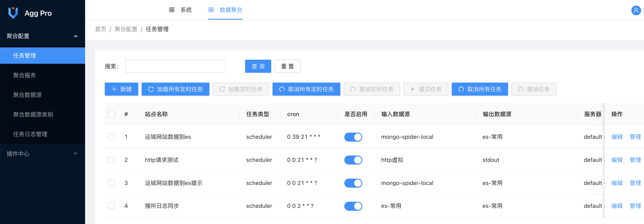Click 编辑 for 运城网站数据到es提示
Viewport: 644px width, 224px height.
point(617,183)
